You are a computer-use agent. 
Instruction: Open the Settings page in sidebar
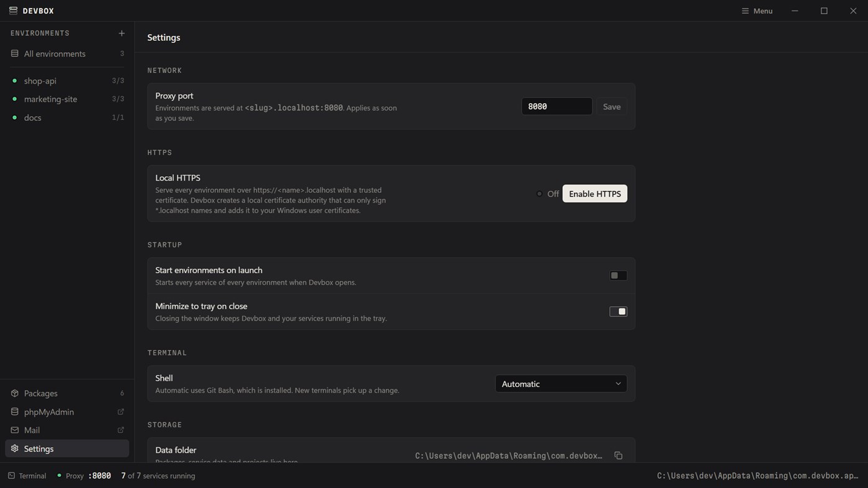pos(67,448)
